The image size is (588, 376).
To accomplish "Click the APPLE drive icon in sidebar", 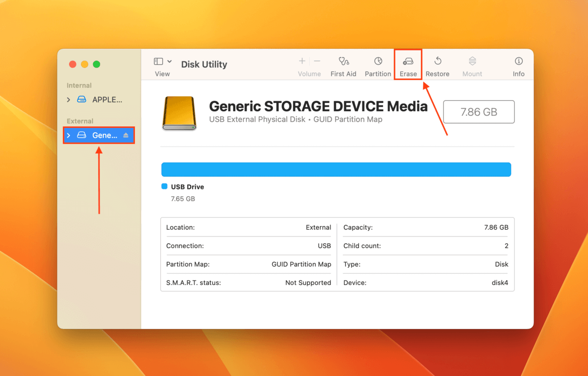I will pyautogui.click(x=82, y=100).
